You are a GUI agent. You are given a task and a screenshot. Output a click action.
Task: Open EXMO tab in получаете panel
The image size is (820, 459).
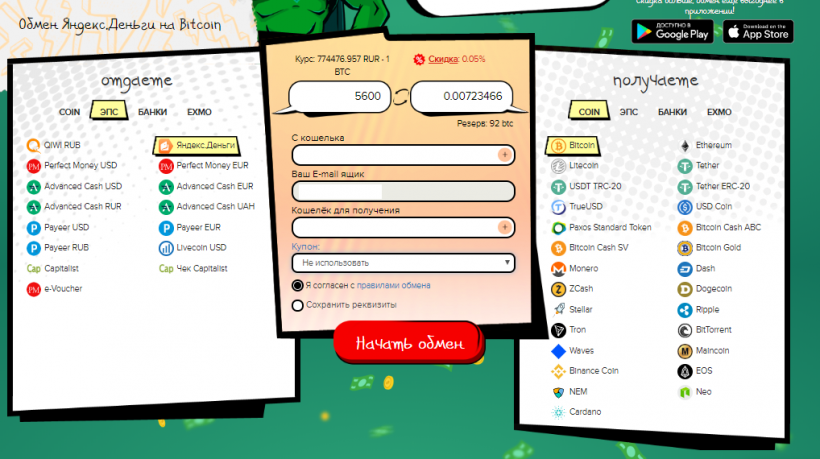pyautogui.click(x=719, y=112)
